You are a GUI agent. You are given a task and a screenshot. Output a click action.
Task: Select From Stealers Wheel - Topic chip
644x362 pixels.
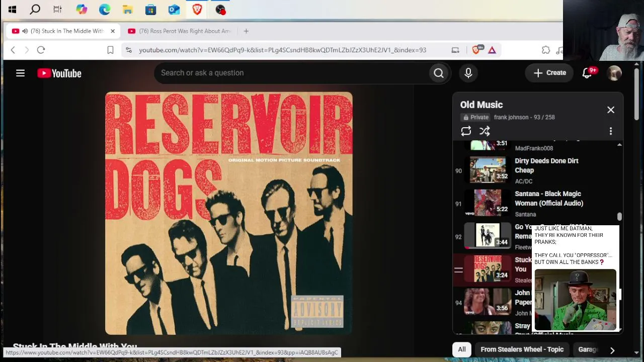click(x=522, y=349)
